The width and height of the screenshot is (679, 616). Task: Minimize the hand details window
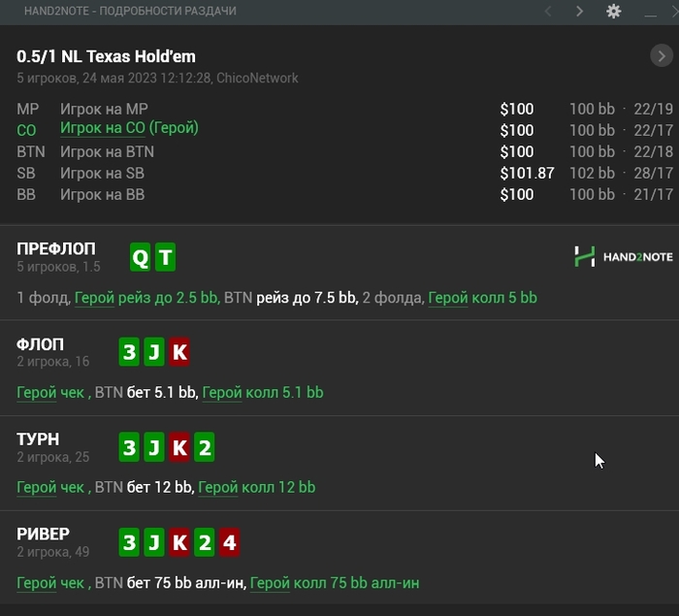point(651,15)
